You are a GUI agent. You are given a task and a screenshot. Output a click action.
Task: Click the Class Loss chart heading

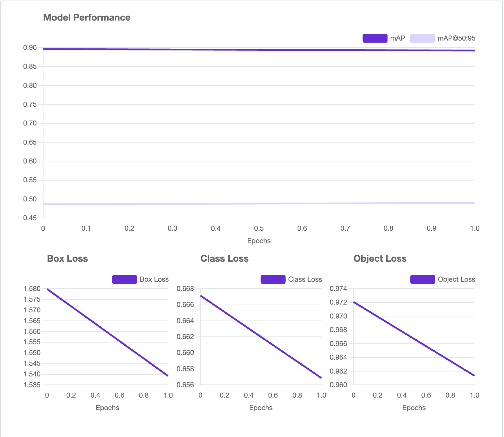[224, 258]
